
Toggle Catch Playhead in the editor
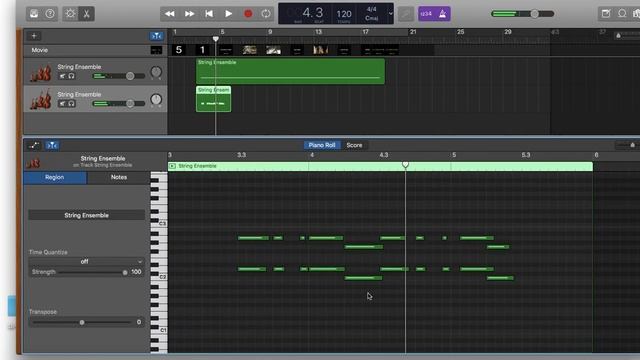pyautogui.click(x=52, y=145)
